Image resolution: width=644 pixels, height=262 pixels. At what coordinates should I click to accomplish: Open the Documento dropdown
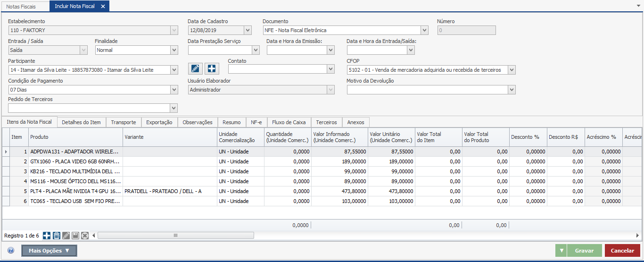(x=424, y=30)
